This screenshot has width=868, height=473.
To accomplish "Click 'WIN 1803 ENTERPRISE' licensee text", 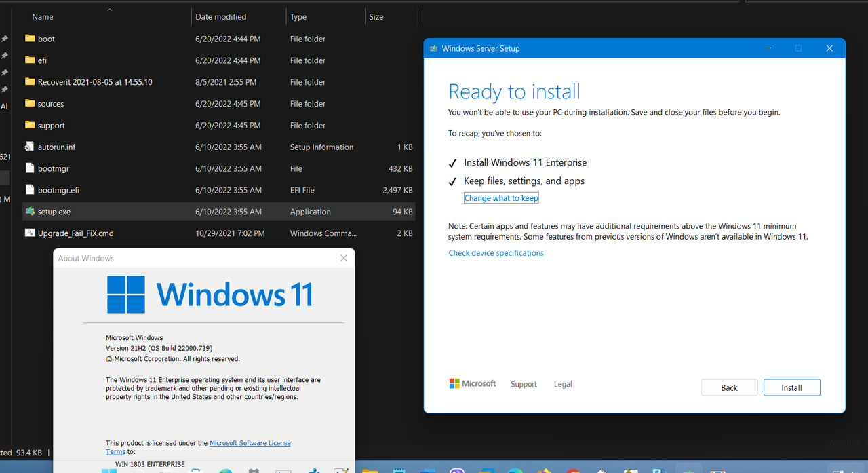I will (x=150, y=464).
